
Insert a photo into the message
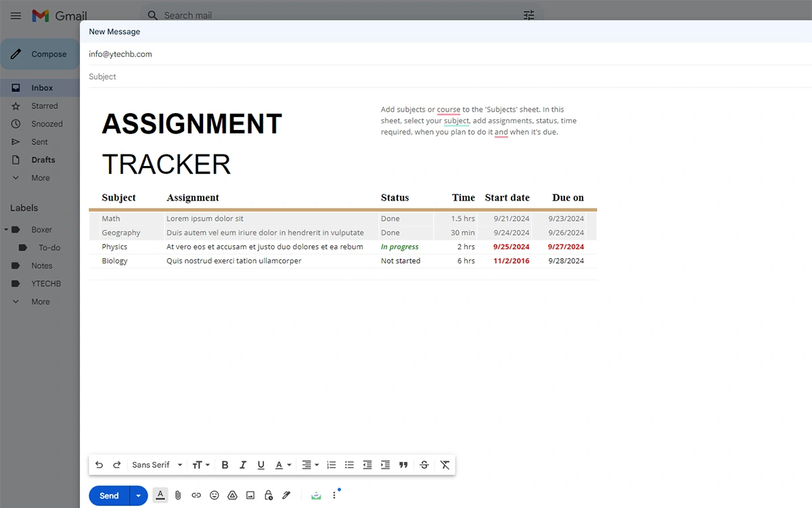(250, 495)
